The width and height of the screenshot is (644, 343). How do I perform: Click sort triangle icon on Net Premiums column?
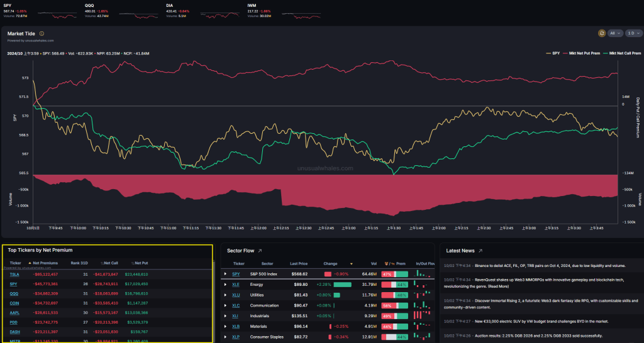coord(31,263)
